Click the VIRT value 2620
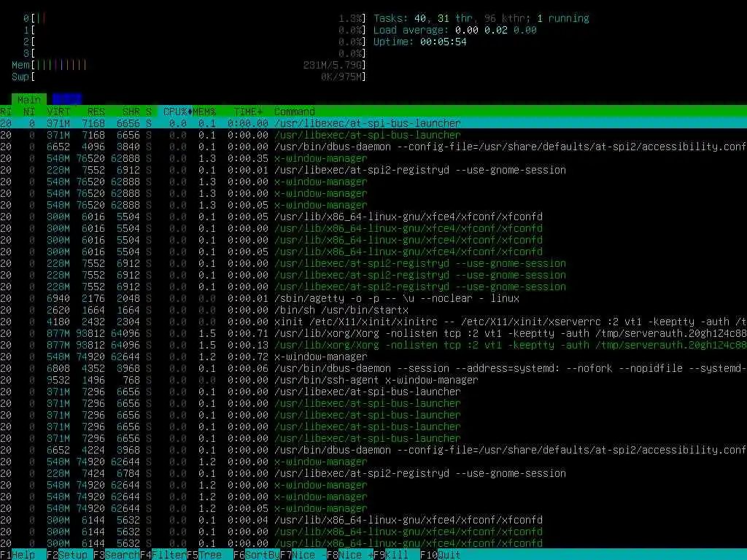This screenshot has width=747, height=560. [x=58, y=310]
